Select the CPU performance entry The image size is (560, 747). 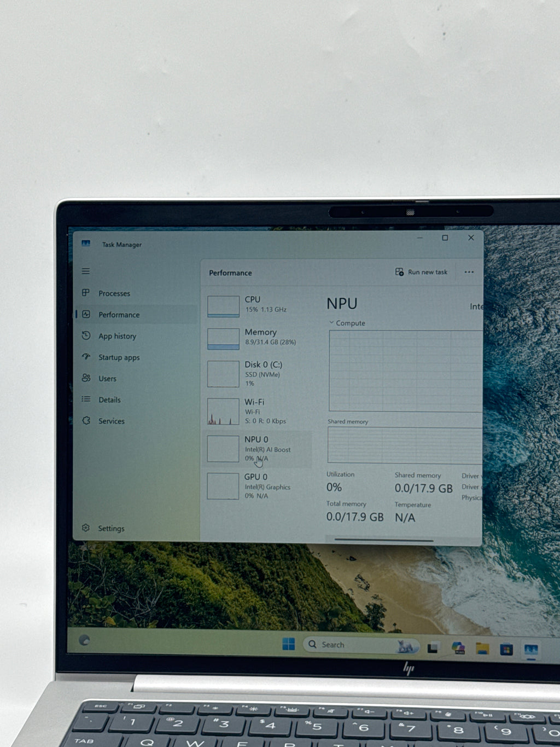[x=258, y=305]
